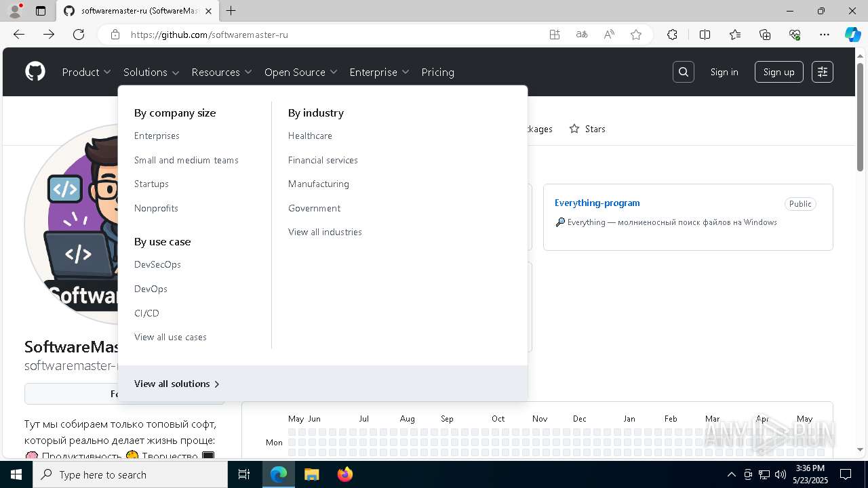Select DevOps use case
Image resolution: width=868 pixels, height=488 pixels.
(151, 289)
